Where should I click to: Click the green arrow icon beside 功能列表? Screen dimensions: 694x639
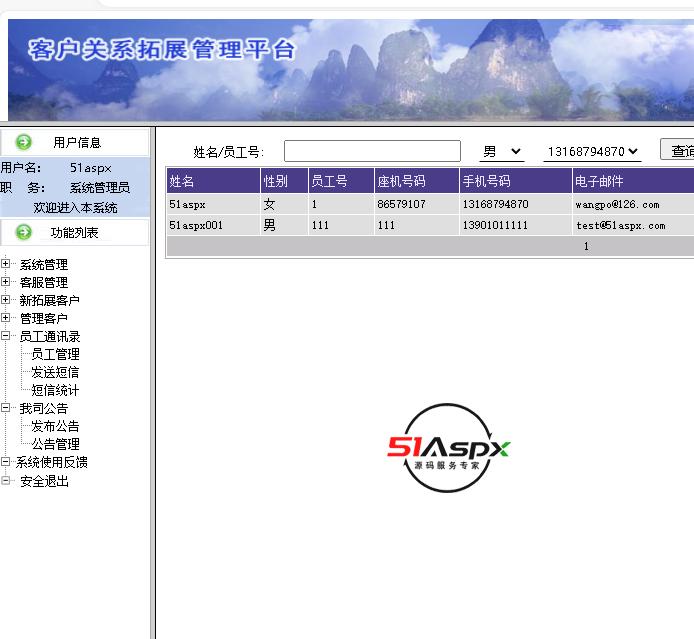23,232
